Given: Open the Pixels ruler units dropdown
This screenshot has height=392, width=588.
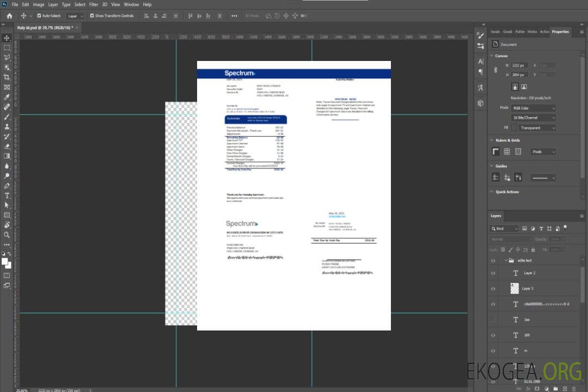Looking at the screenshot, I should pyautogui.click(x=543, y=152).
